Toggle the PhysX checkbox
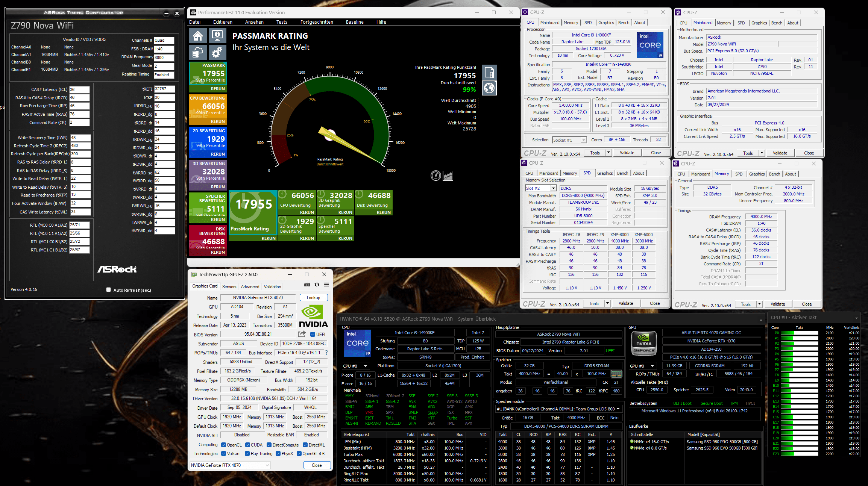 (278, 454)
